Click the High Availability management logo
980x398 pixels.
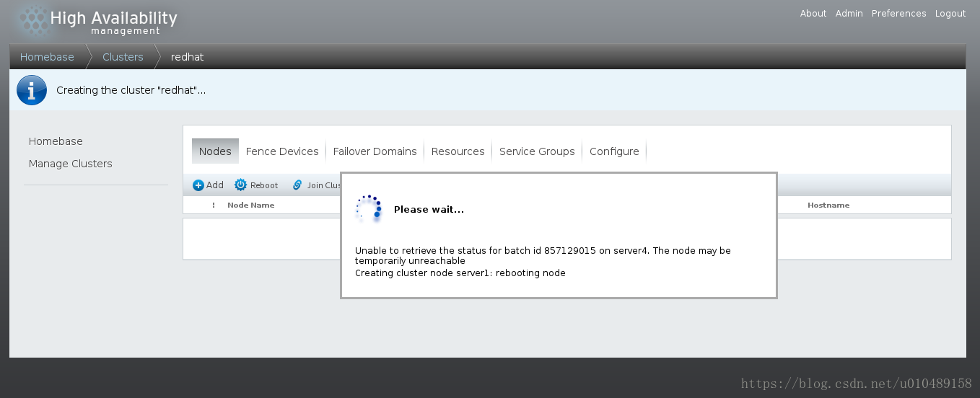coord(98,22)
